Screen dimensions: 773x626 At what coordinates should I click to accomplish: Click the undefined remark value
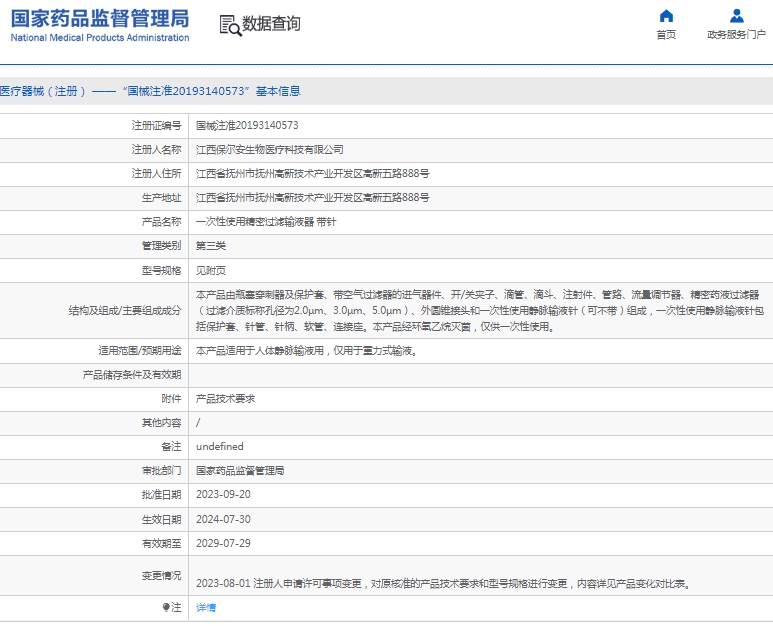point(219,447)
